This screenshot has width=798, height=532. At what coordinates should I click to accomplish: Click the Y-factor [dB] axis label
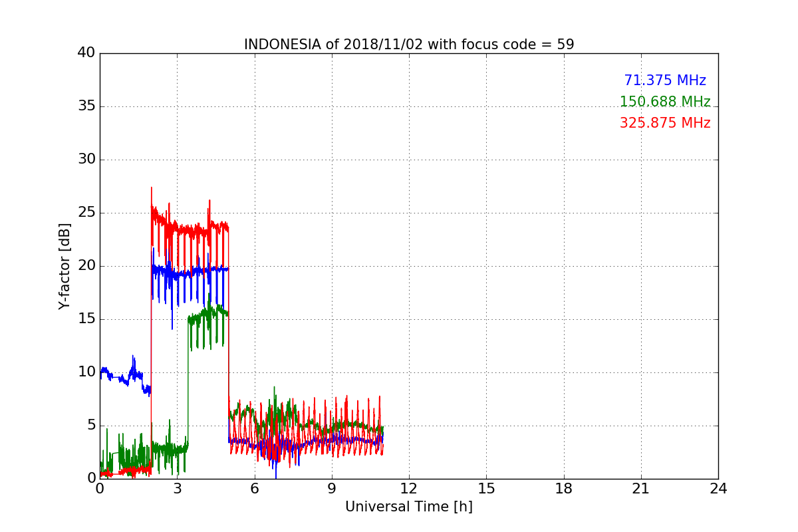coord(65,266)
